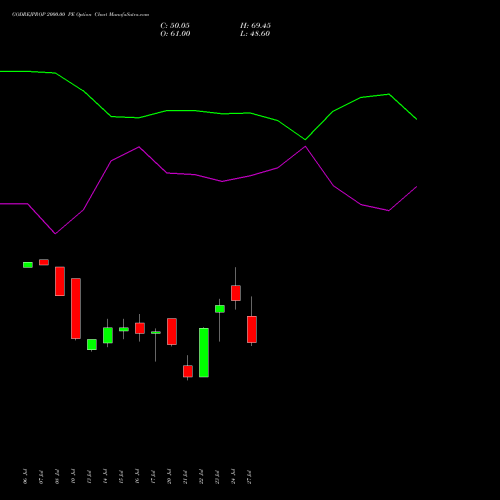The width and height of the screenshot is (500, 500).
Task: Select the doji candle for 17 Jul
Action: click(x=156, y=332)
